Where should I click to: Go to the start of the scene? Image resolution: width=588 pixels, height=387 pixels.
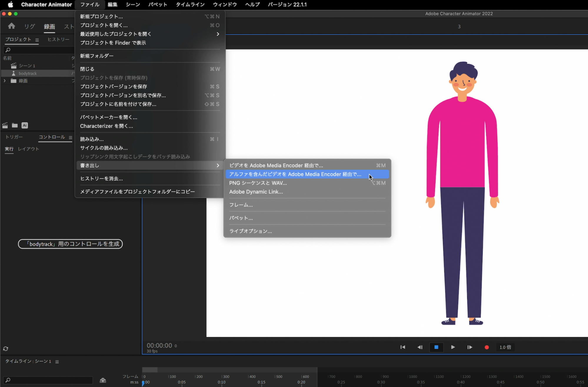coord(403,347)
